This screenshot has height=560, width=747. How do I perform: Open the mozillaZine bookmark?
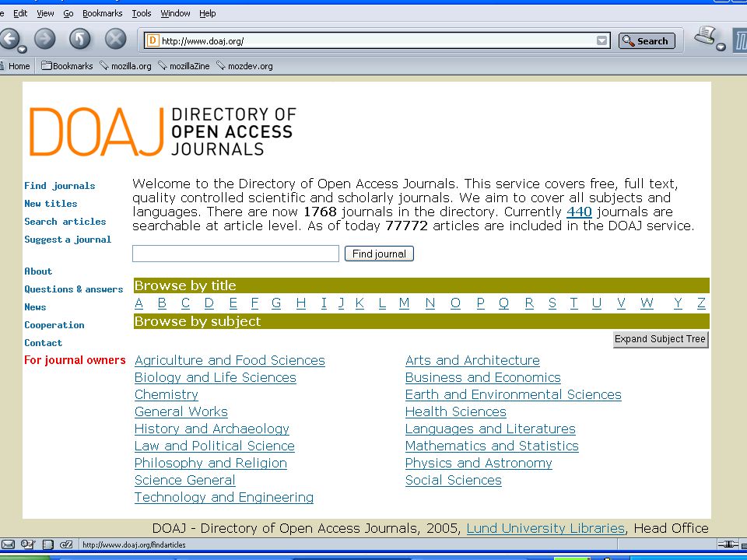(x=184, y=66)
